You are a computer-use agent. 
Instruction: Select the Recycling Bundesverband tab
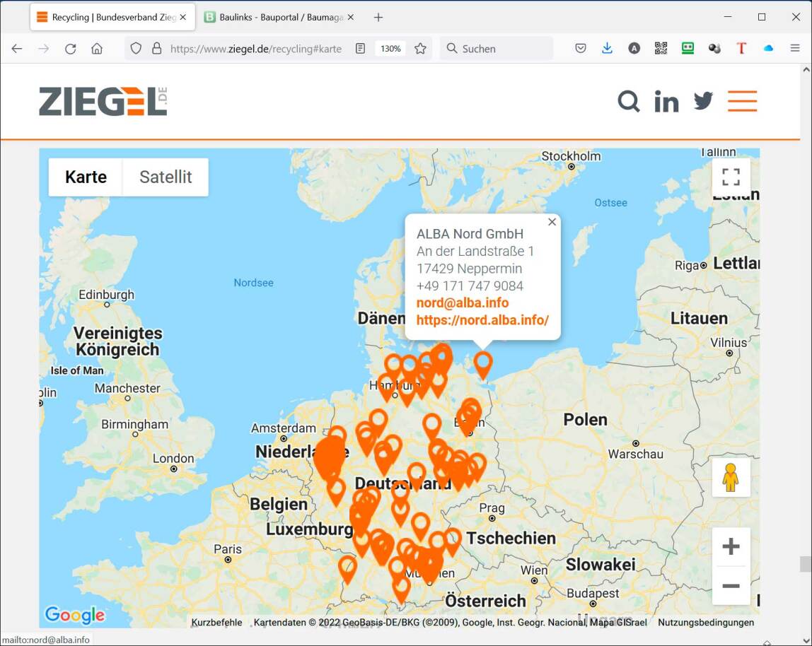tap(113, 17)
